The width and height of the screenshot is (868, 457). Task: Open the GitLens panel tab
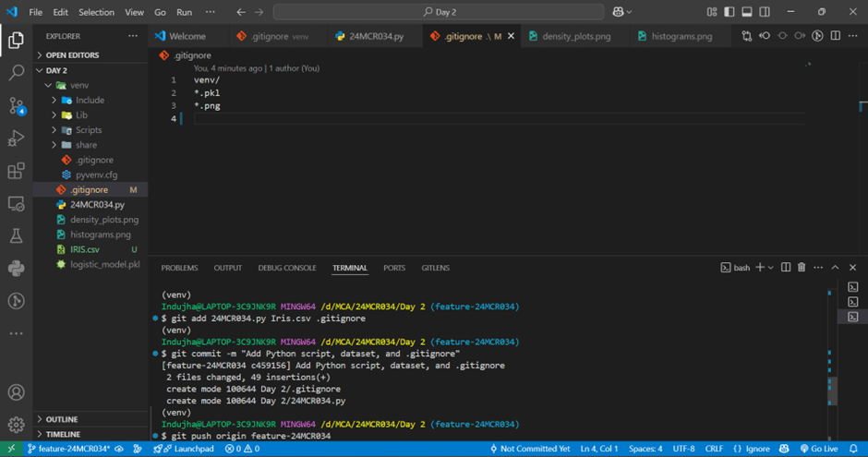(435, 268)
